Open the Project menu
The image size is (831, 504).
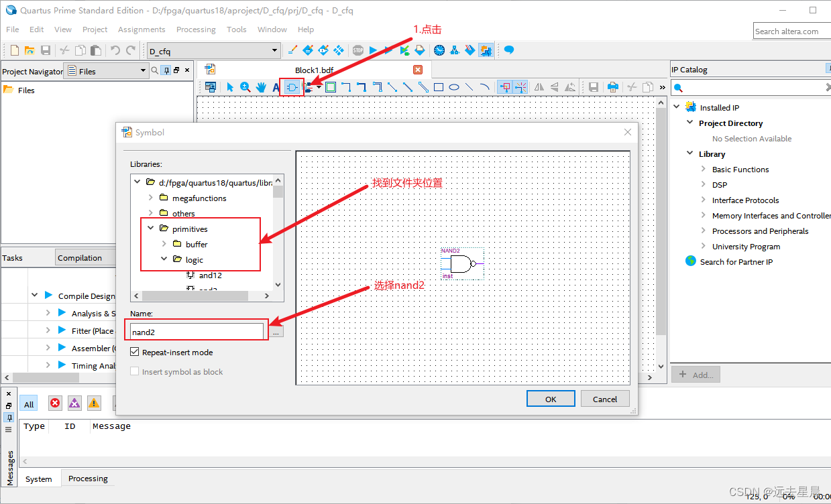(x=95, y=29)
